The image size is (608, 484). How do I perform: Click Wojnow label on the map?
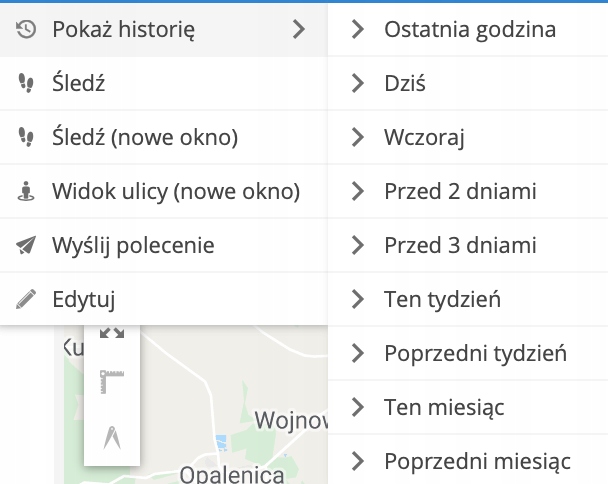[291, 420]
